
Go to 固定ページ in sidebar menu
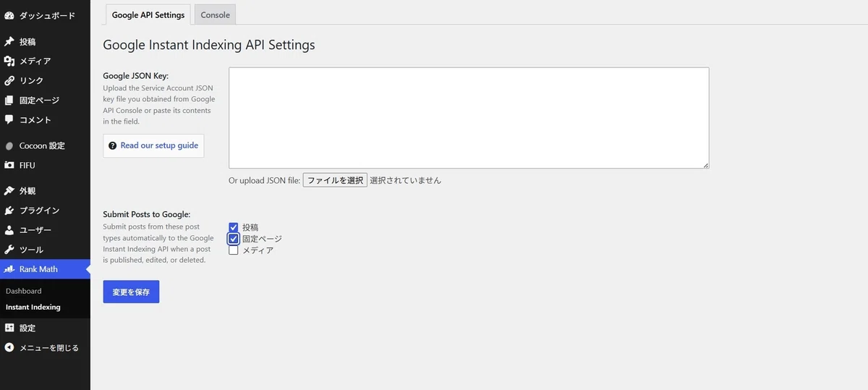point(39,101)
